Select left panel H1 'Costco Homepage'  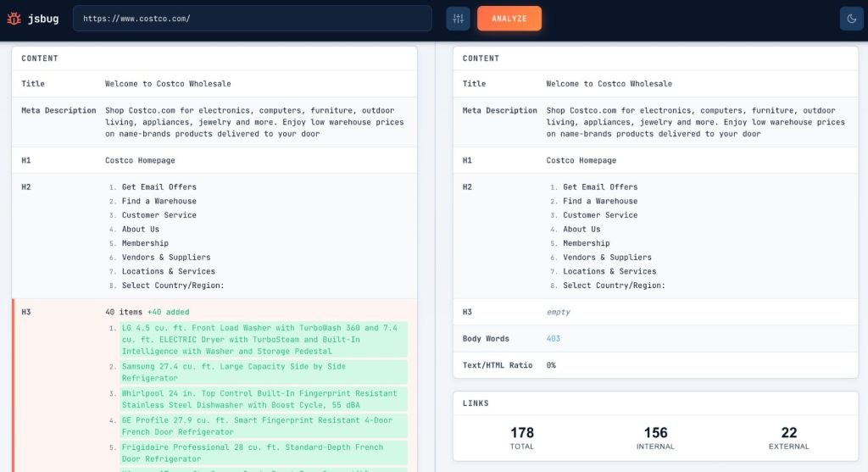click(x=140, y=160)
